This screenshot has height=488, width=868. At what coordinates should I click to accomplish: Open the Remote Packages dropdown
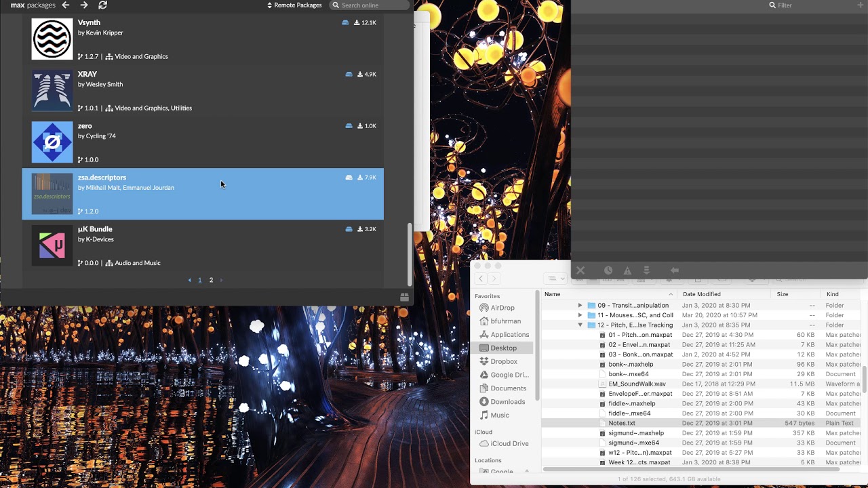(x=294, y=5)
